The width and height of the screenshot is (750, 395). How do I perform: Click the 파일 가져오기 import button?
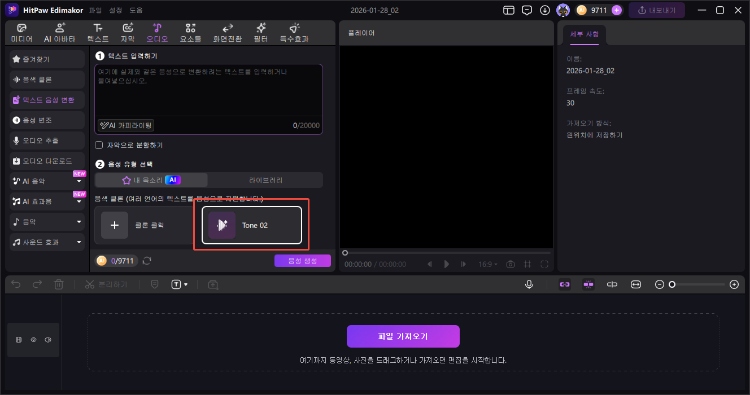403,336
